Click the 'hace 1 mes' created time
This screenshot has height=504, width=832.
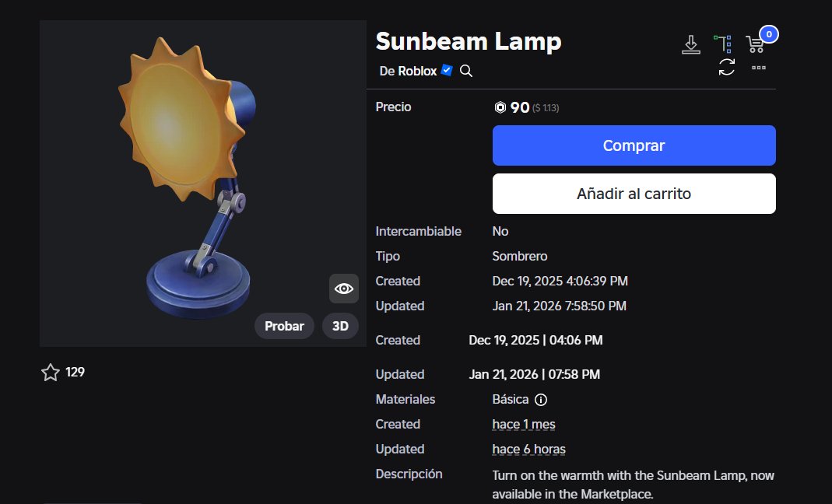[x=524, y=425]
